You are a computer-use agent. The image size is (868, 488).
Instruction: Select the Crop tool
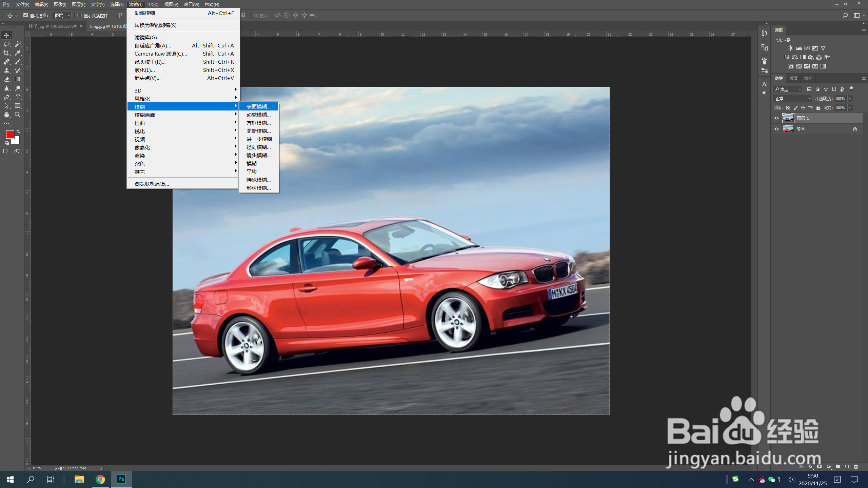[6, 53]
